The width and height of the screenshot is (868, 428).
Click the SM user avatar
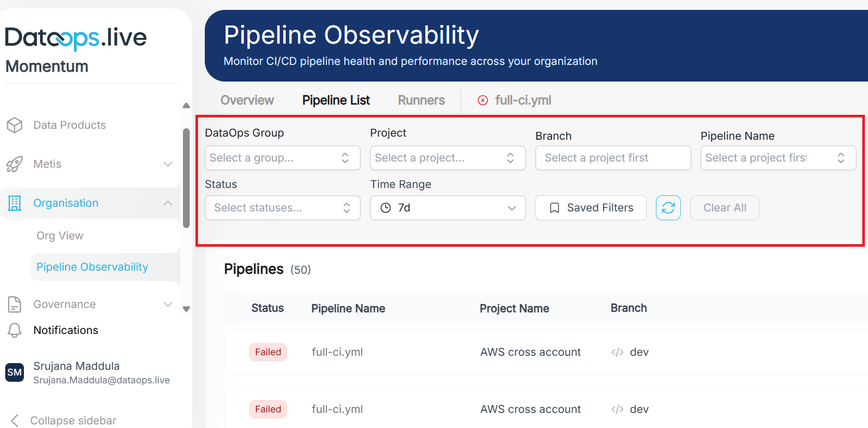15,372
